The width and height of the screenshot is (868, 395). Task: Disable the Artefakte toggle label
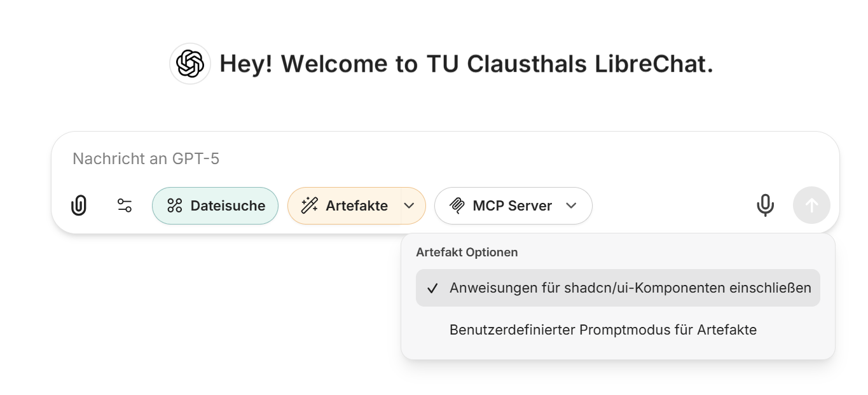[x=356, y=205]
